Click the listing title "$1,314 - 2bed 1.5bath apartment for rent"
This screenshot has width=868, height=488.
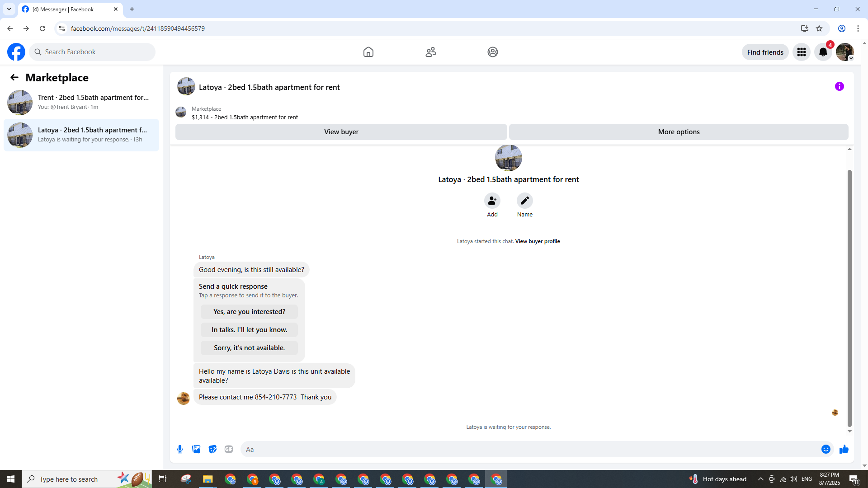[245, 117]
